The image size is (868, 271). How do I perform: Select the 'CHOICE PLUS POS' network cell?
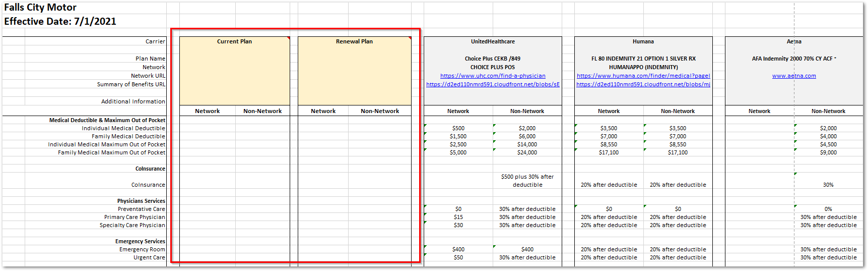click(x=493, y=67)
